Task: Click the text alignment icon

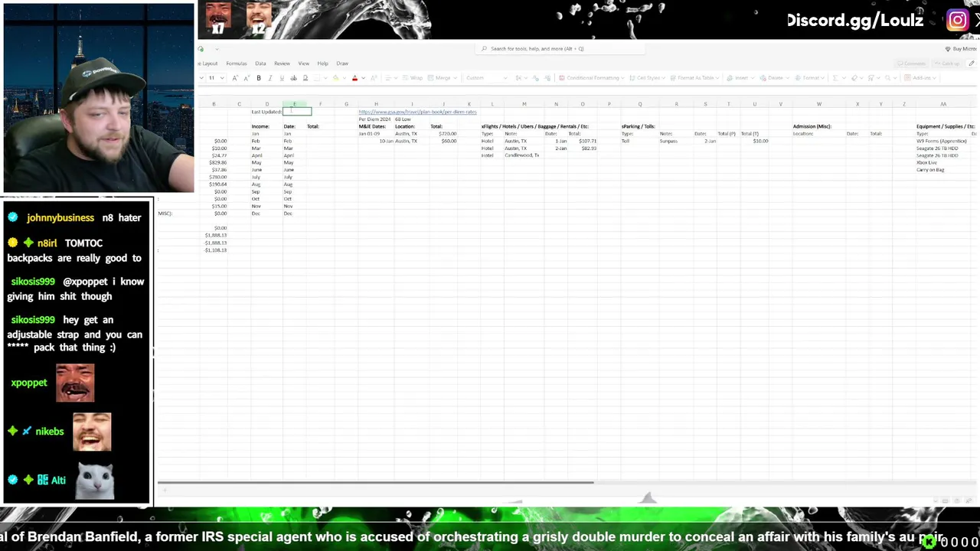Action: pos(388,78)
